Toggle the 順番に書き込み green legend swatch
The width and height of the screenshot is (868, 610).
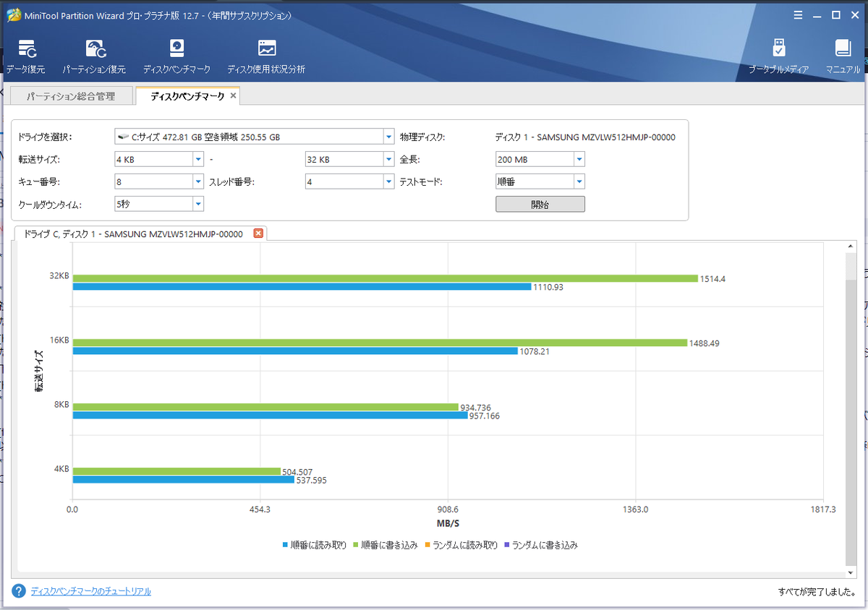(357, 546)
